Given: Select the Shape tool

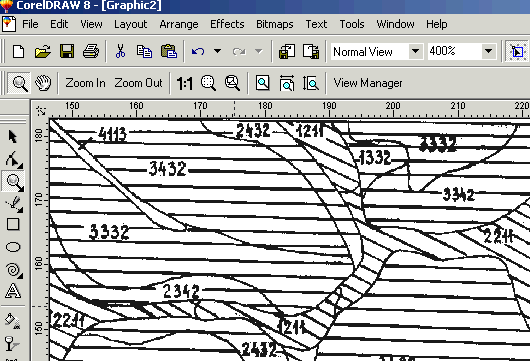Looking at the screenshot, I should [14, 159].
